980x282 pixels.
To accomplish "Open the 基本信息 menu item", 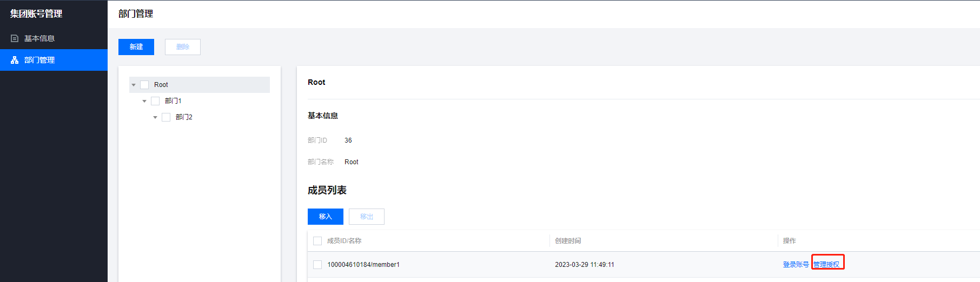I will [x=39, y=38].
